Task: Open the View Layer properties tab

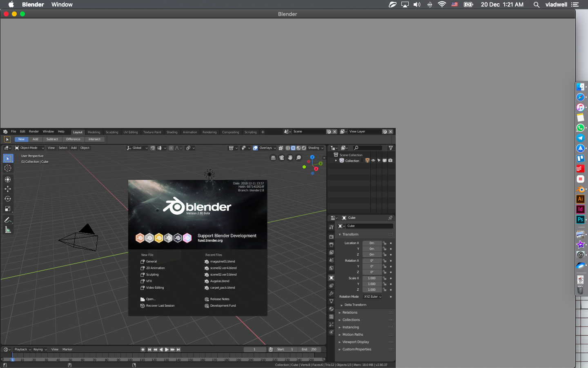Action: pyautogui.click(x=332, y=252)
